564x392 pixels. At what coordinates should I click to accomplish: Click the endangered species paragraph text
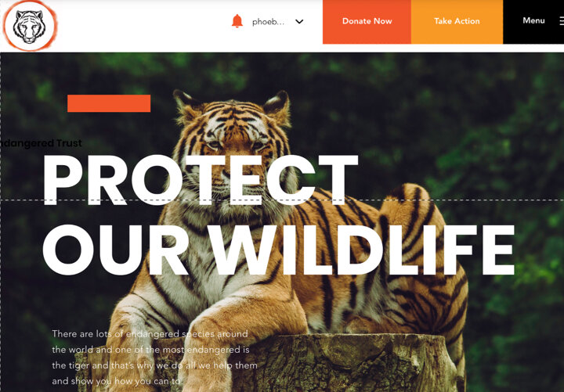point(154,357)
